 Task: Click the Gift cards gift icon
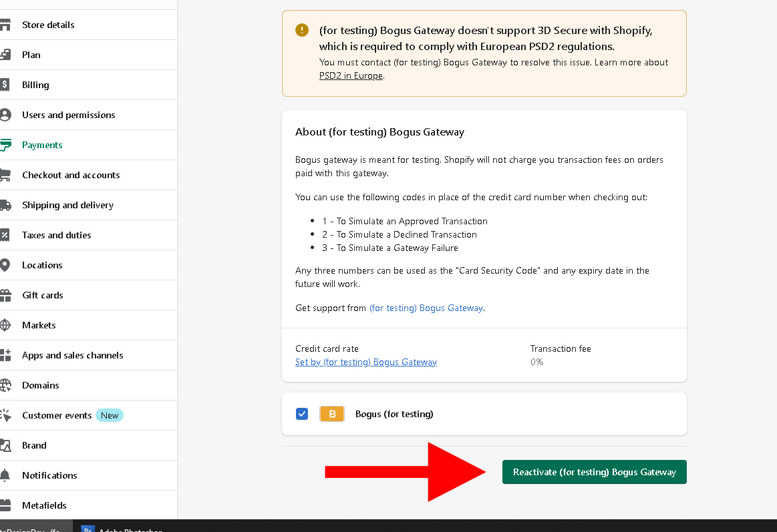[5, 296]
